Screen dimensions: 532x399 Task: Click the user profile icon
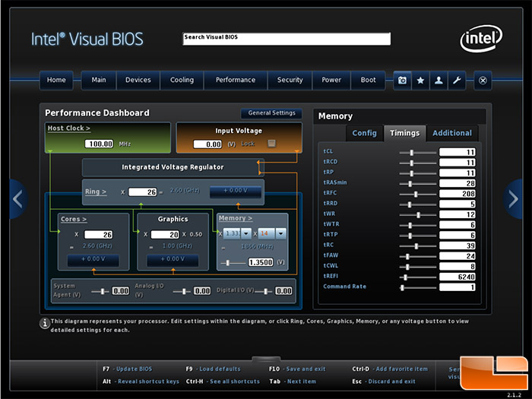(x=439, y=80)
